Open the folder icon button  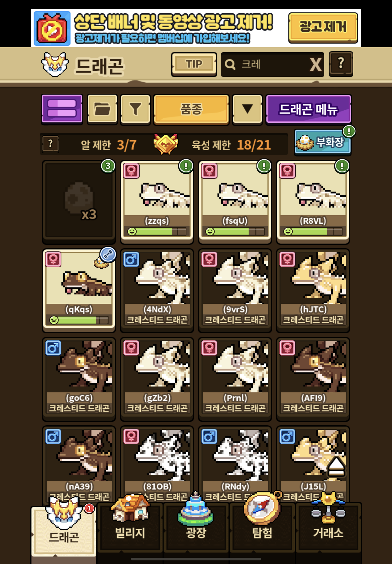[102, 109]
